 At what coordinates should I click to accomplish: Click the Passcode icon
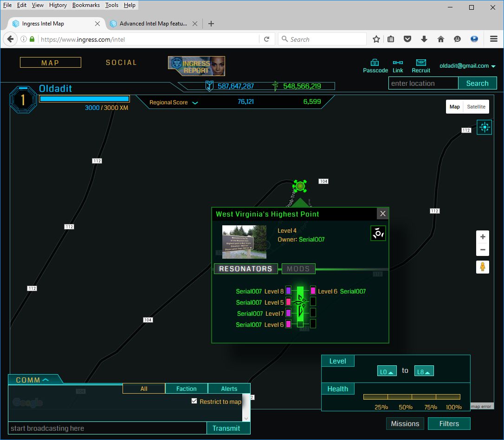[375, 63]
